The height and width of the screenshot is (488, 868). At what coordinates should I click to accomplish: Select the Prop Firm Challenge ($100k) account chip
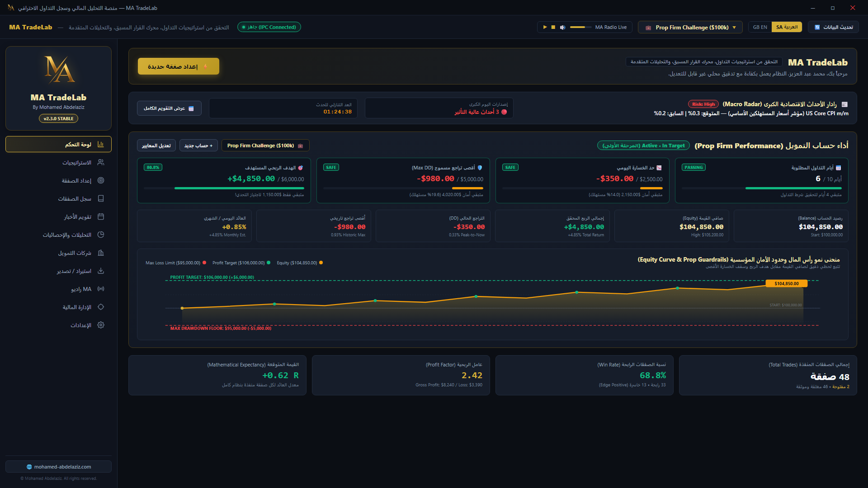point(265,145)
